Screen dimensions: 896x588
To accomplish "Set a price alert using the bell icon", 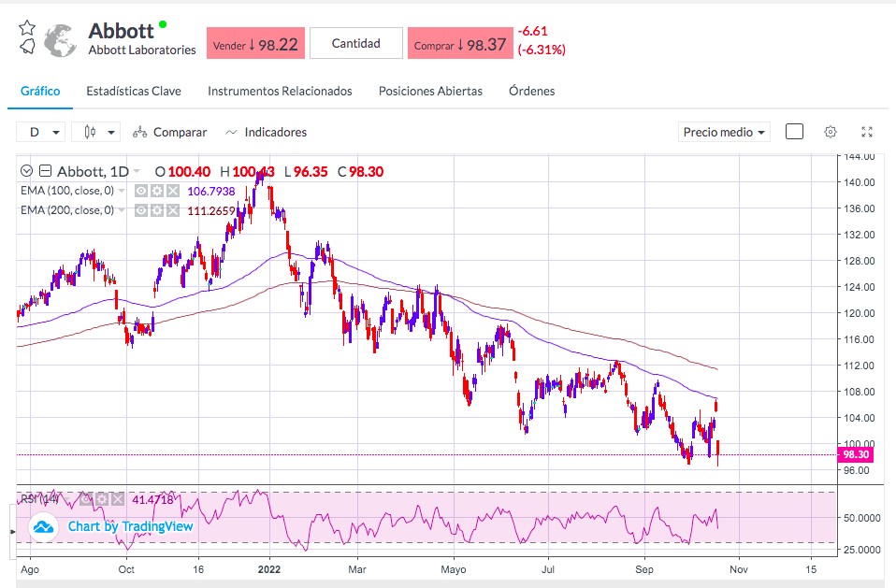I will pyautogui.click(x=27, y=46).
